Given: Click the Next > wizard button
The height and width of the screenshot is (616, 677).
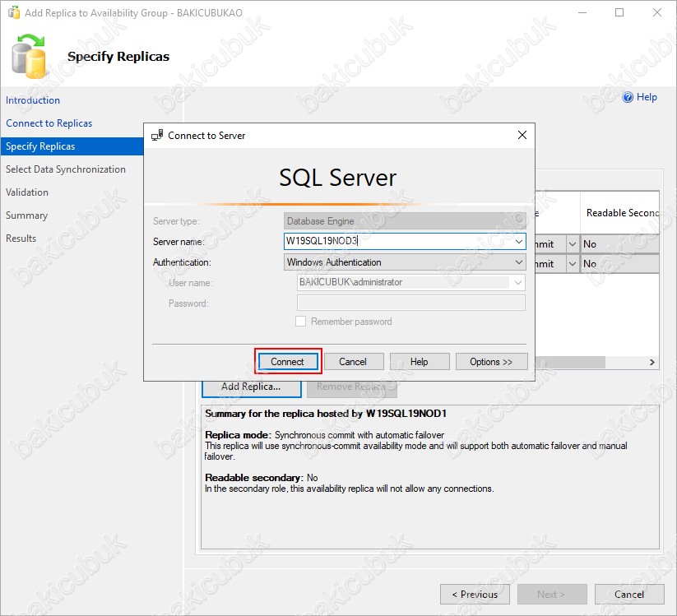Looking at the screenshot, I should click(x=552, y=595).
